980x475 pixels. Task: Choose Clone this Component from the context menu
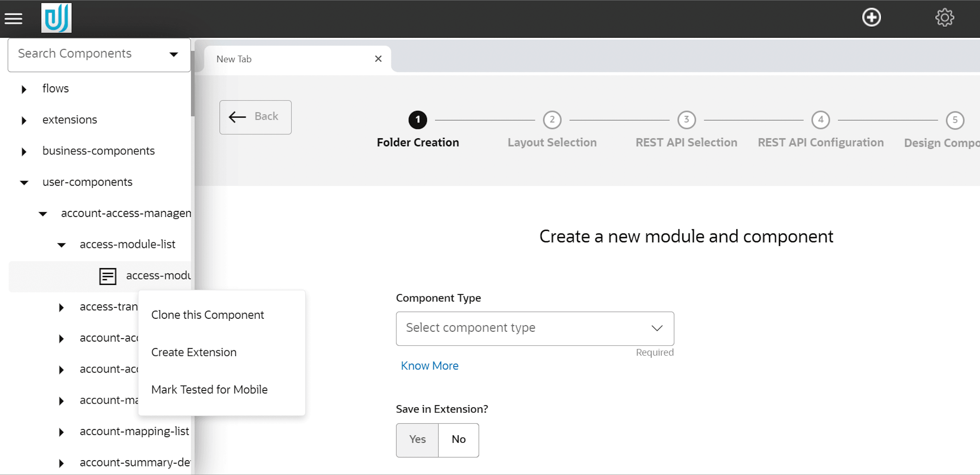click(x=208, y=315)
